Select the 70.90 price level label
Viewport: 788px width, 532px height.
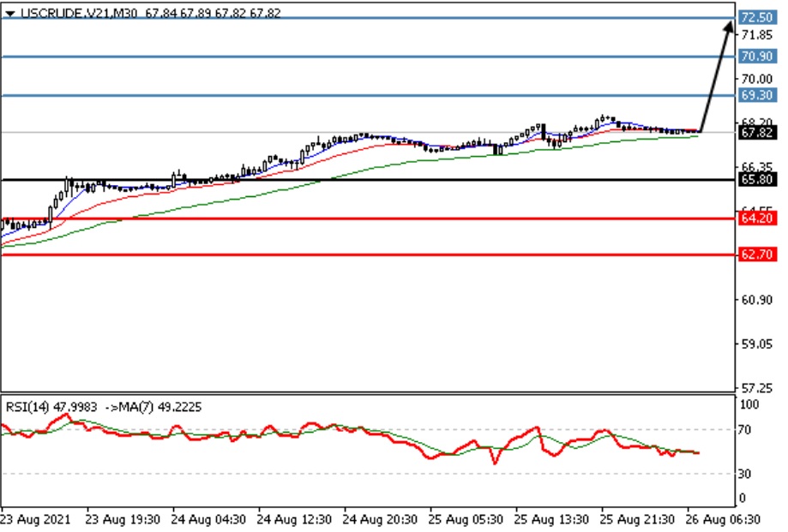click(757, 57)
